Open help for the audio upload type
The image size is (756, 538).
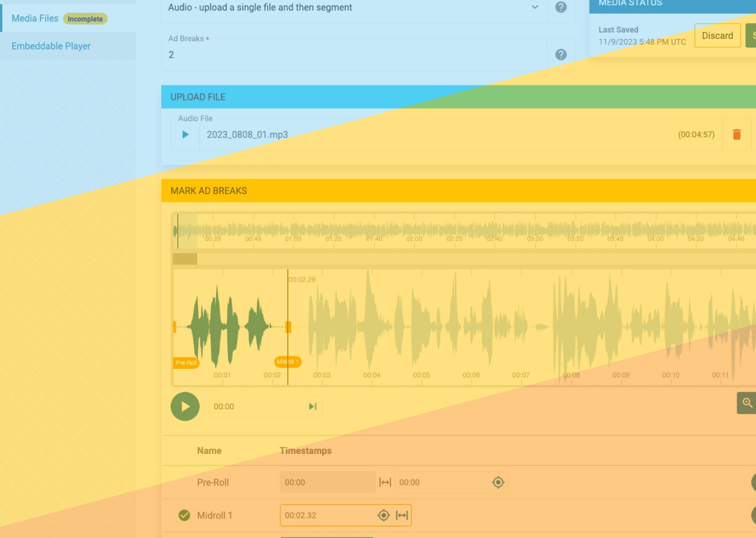click(561, 7)
